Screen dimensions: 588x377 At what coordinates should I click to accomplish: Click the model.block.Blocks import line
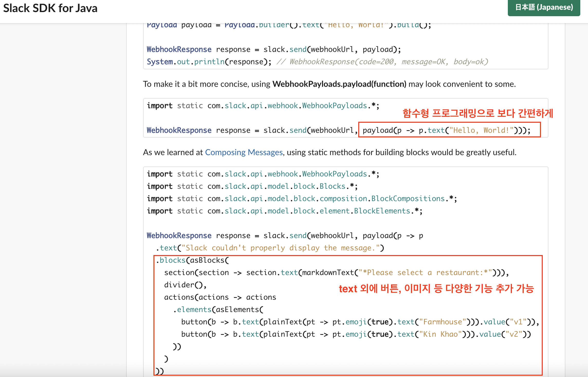pyautogui.click(x=252, y=186)
